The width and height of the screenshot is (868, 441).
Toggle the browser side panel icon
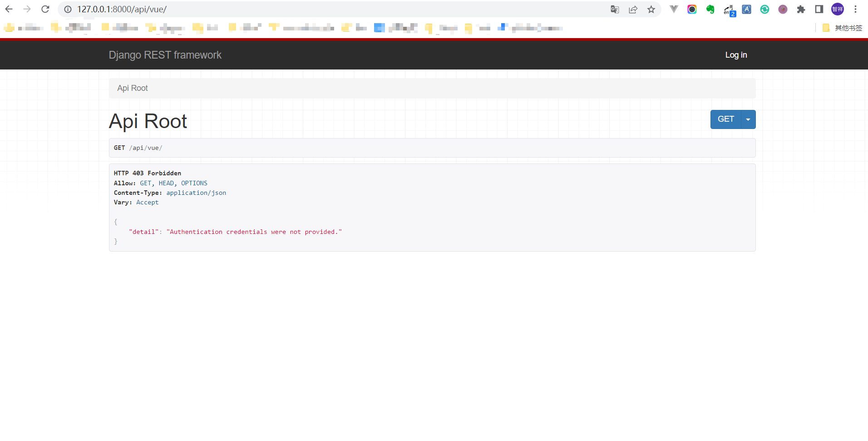[819, 9]
